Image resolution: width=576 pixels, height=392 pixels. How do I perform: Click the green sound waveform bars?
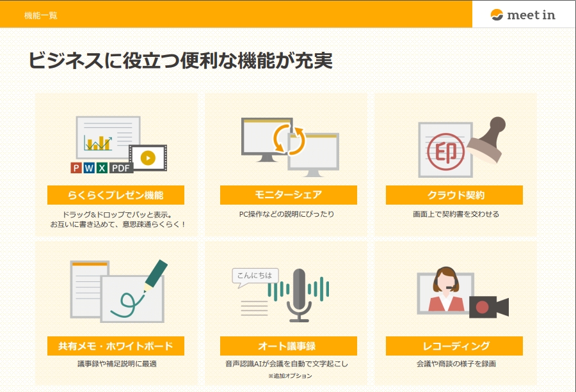(x=298, y=289)
